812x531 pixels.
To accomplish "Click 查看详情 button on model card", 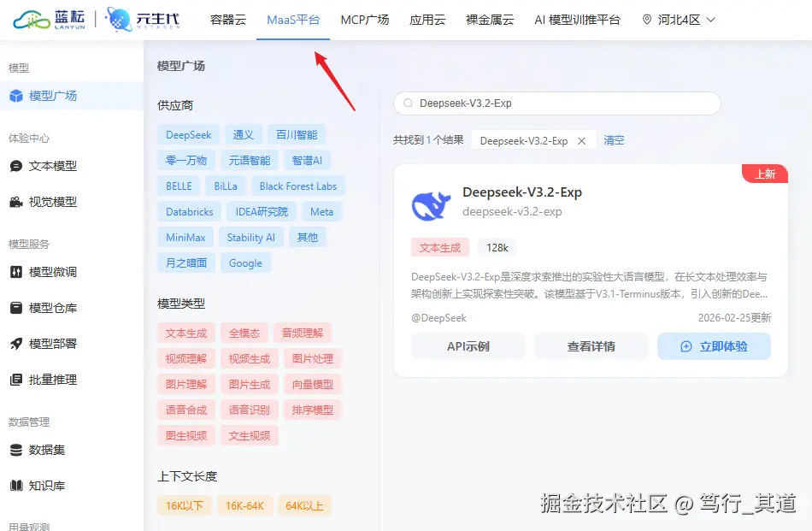I will click(x=591, y=346).
